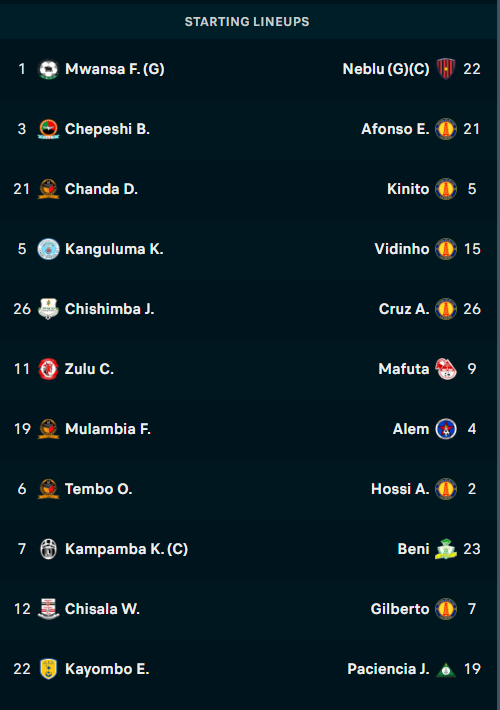Click the club badge beside Mwansa F.
This screenshot has height=710, width=500.
48,69
